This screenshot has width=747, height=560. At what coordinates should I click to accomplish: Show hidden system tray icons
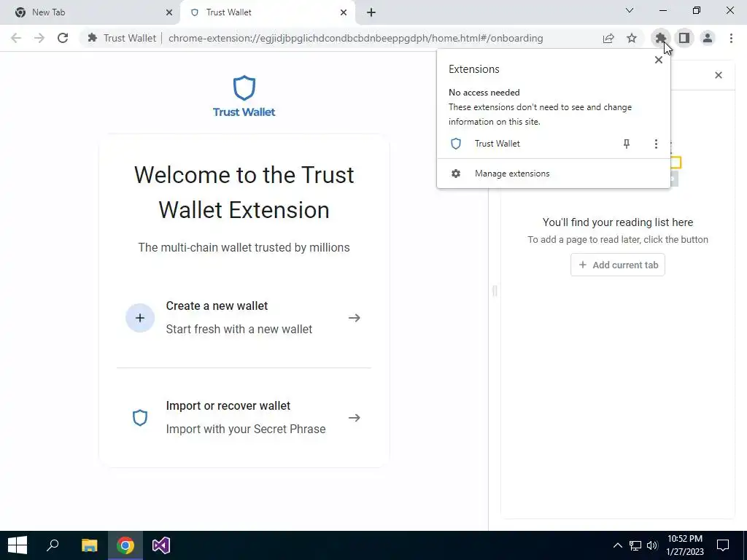click(617, 545)
